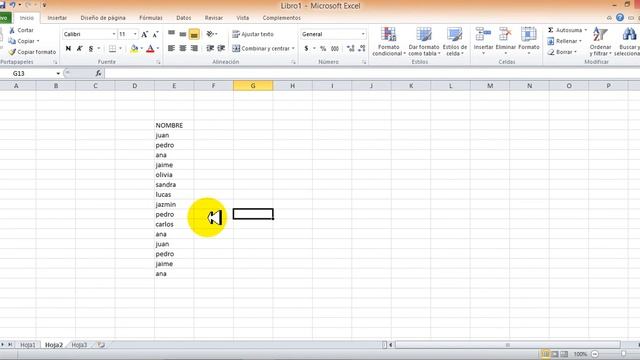Expand the Name Box dropdown arrow
The width and height of the screenshot is (640, 360).
point(58,73)
